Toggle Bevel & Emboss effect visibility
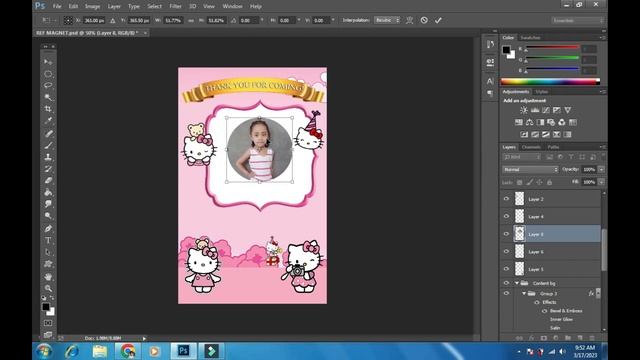The width and height of the screenshot is (640, 360). pyautogui.click(x=544, y=311)
